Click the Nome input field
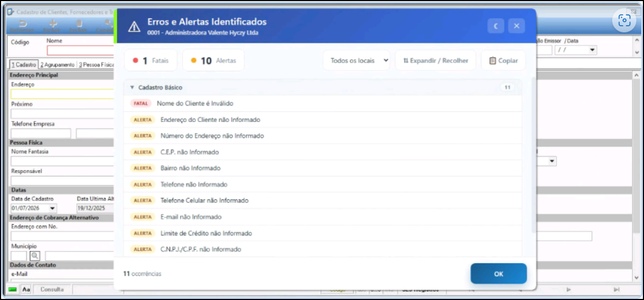 [81, 50]
